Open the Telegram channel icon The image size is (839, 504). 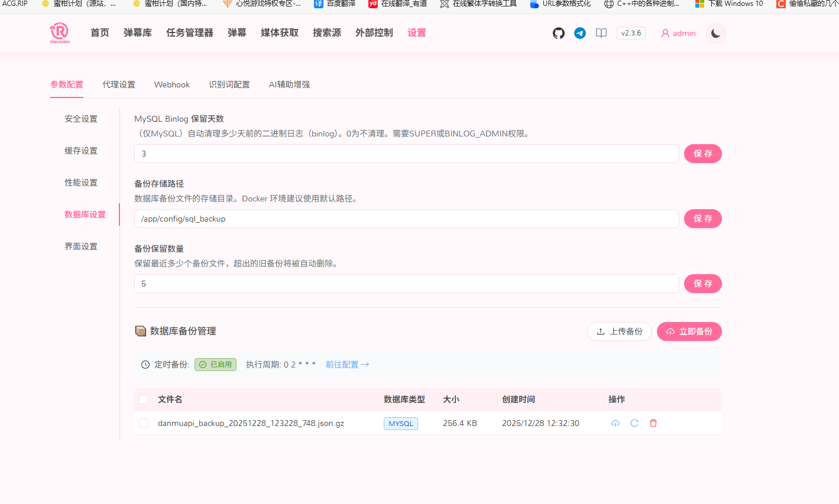tap(579, 33)
